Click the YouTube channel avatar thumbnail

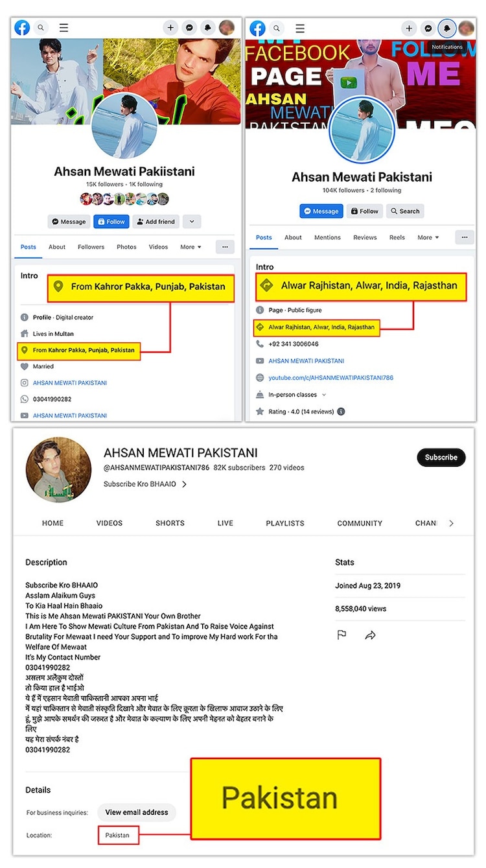(58, 469)
